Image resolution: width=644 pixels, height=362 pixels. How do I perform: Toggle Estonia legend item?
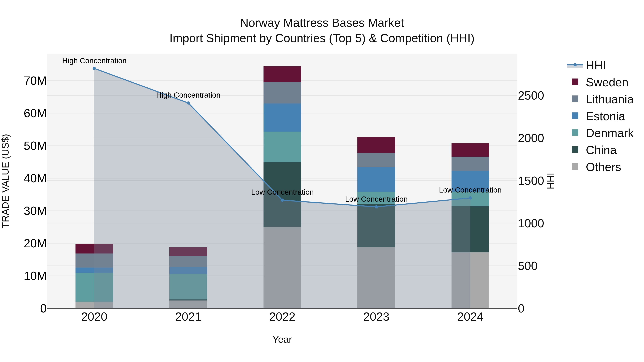[598, 116]
